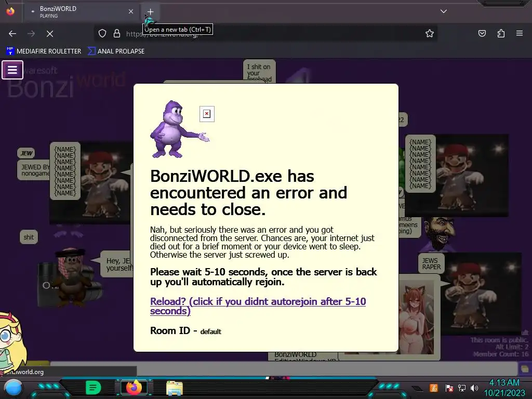Screen dimensions: 532x399
Task: Open Action Center flag icon
Action: coord(449,388)
